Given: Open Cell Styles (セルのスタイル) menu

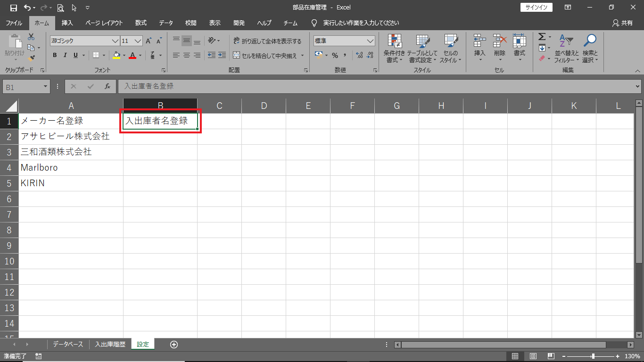Looking at the screenshot, I should pos(451,49).
